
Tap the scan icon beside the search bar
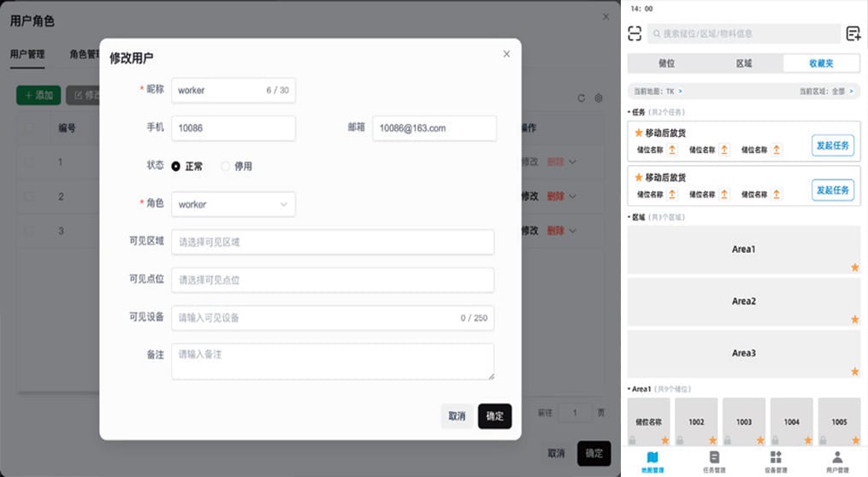coord(635,33)
